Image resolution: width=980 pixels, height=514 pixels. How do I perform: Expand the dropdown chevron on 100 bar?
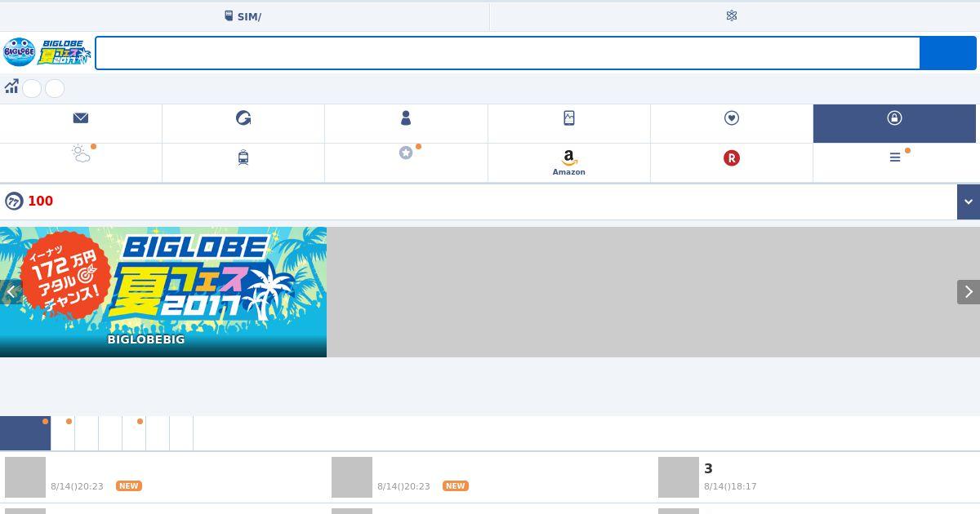[969, 202]
